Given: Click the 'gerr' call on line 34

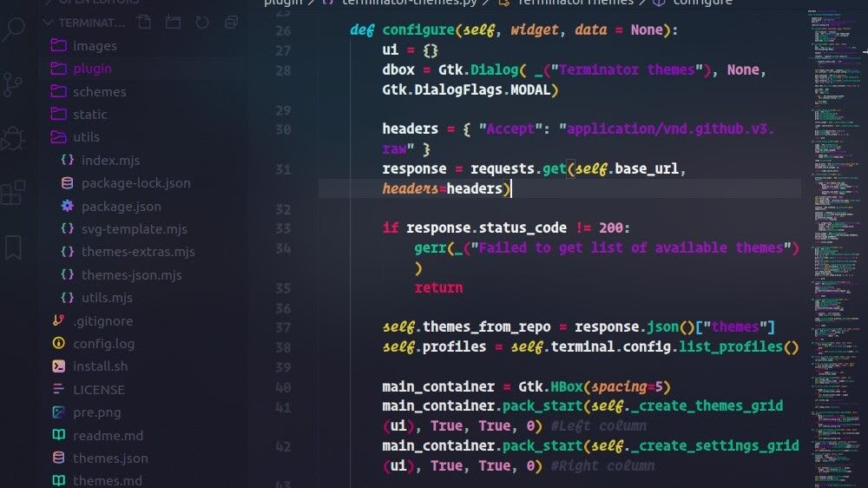Looking at the screenshot, I should 431,248.
